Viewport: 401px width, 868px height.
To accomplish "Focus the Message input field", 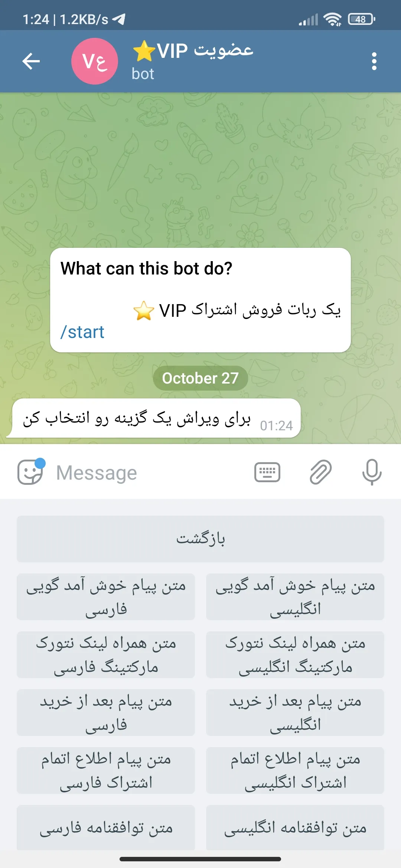I will click(x=149, y=473).
